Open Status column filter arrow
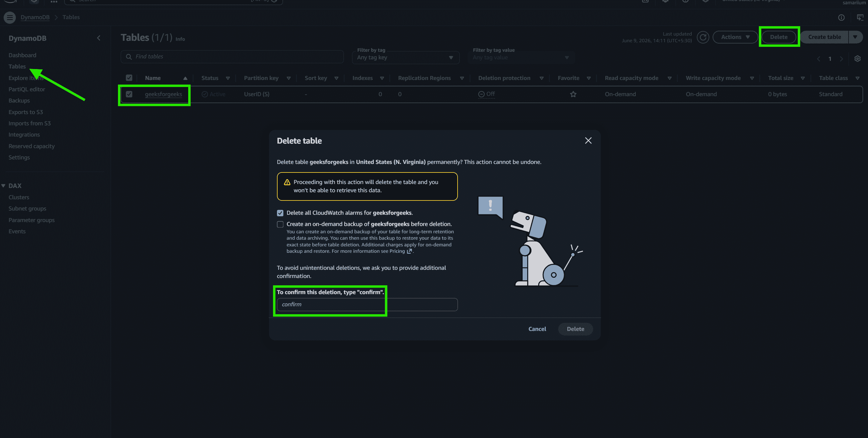The width and height of the screenshot is (868, 438). [x=228, y=78]
